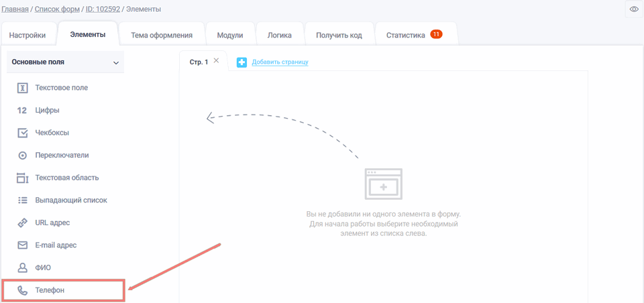The image size is (644, 303).
Task: Click the Добавить страницу link
Action: 280,62
